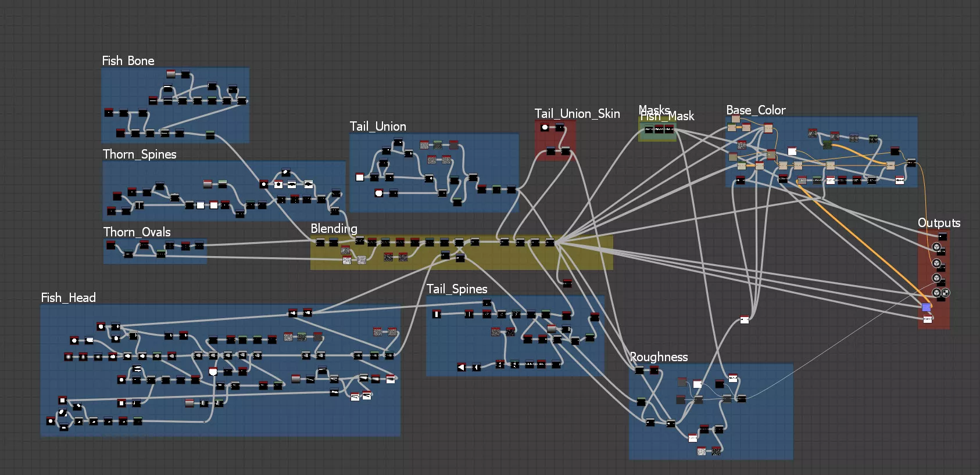The width and height of the screenshot is (980, 475).
Task: Select the topmost 3D cube badge in Outputs
Action: (936, 247)
